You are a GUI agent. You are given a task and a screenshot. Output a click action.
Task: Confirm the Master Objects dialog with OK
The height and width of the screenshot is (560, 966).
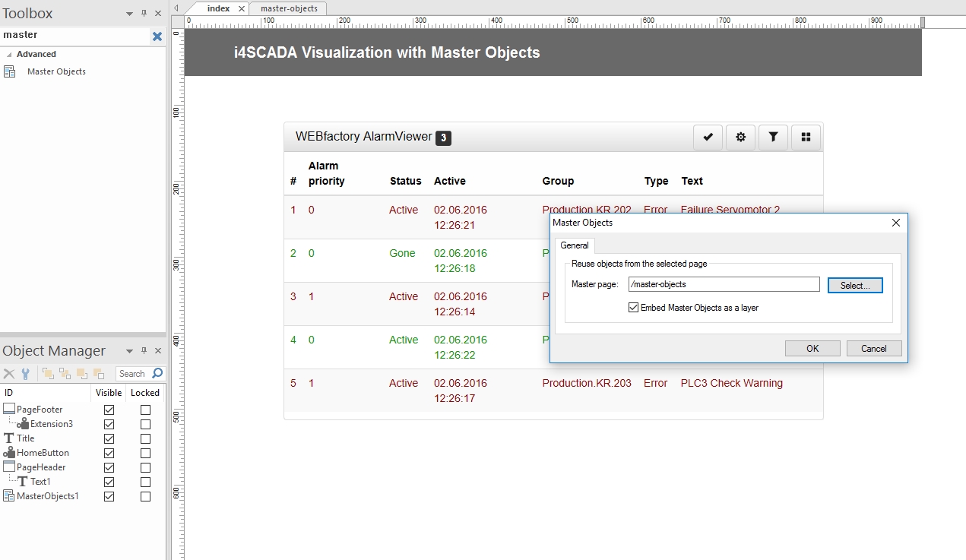812,349
